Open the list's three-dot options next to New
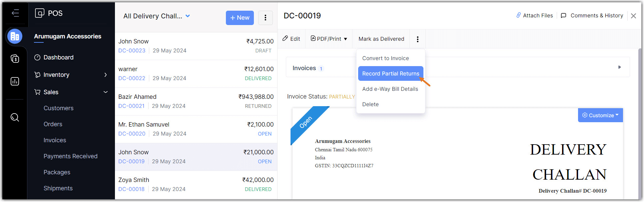 click(265, 18)
